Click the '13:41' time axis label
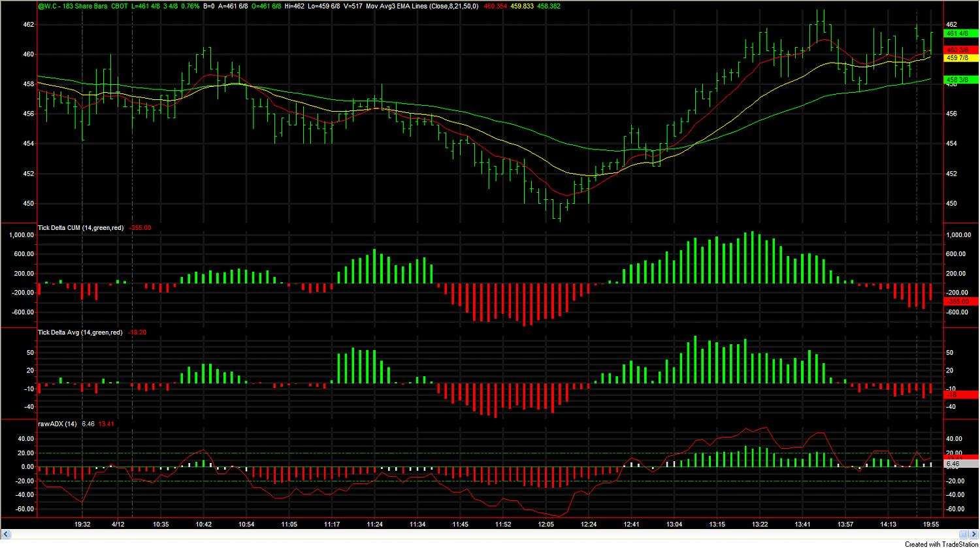This screenshot has height=548, width=980. [x=802, y=524]
